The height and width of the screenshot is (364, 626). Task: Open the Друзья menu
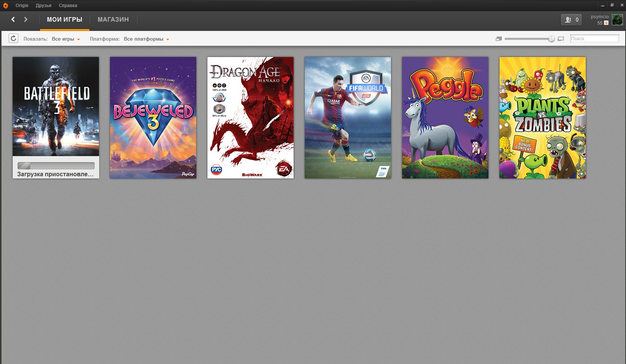(44, 6)
